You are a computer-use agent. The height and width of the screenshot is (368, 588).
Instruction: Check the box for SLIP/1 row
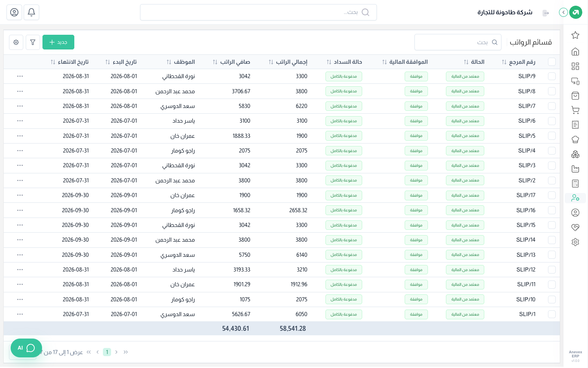552,314
